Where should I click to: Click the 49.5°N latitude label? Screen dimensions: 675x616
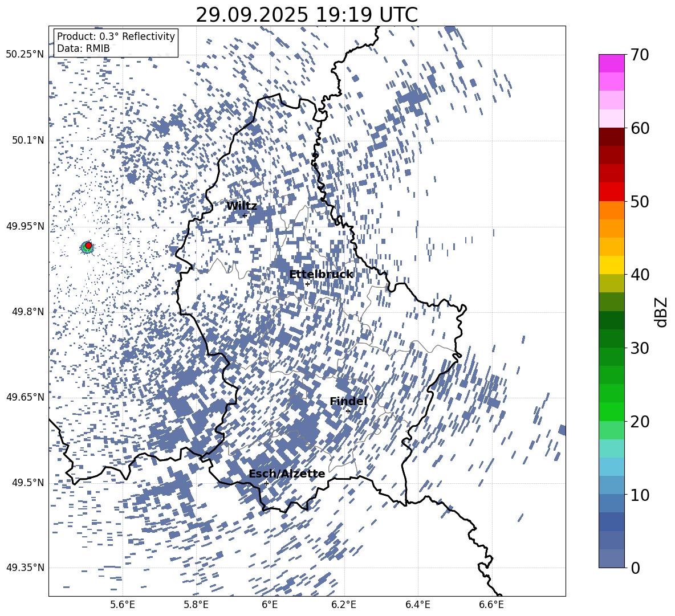pos(29,482)
